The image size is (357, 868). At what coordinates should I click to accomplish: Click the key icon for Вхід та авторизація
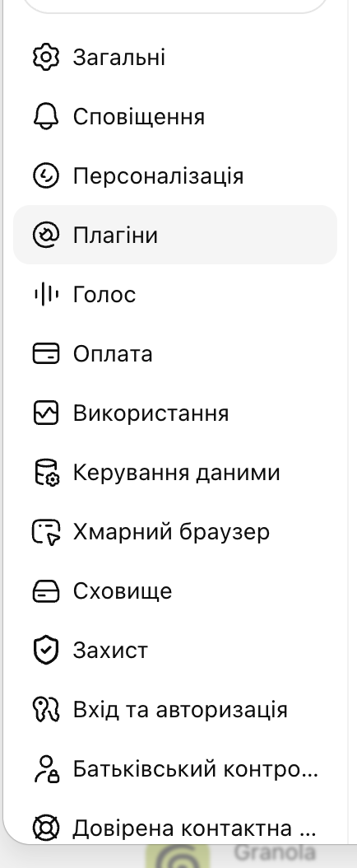(x=46, y=710)
